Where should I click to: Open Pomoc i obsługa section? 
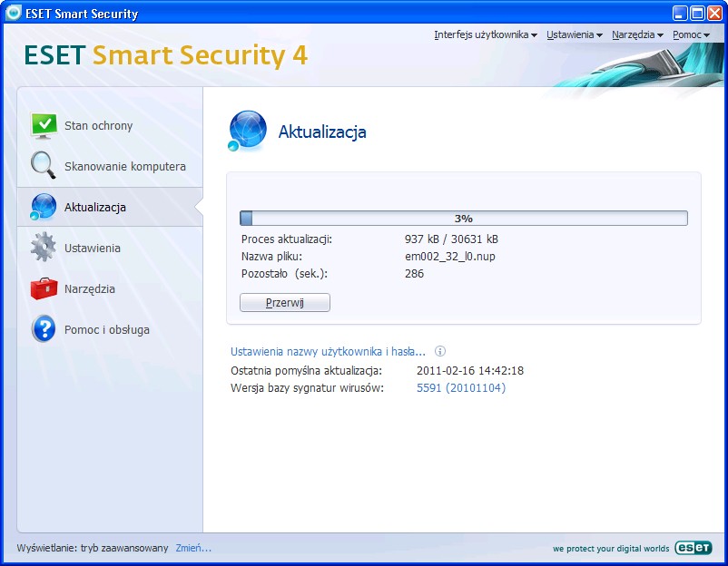110,330
